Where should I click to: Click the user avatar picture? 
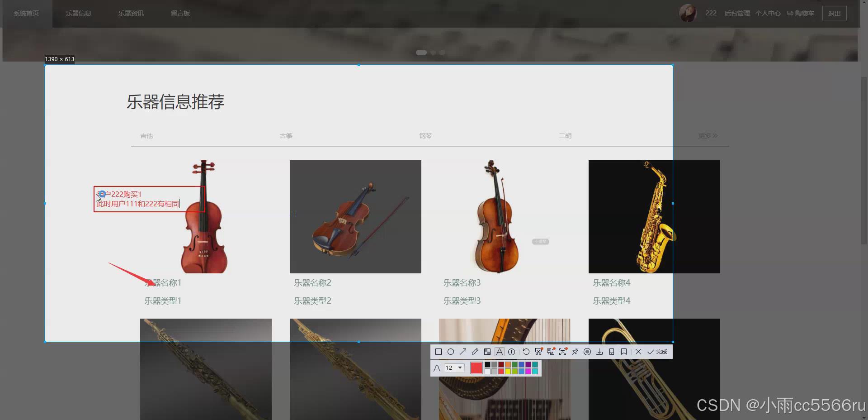[x=688, y=13]
